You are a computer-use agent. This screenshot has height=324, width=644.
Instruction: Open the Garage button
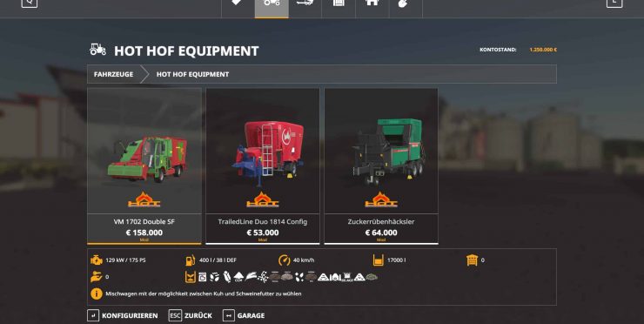[x=244, y=315]
